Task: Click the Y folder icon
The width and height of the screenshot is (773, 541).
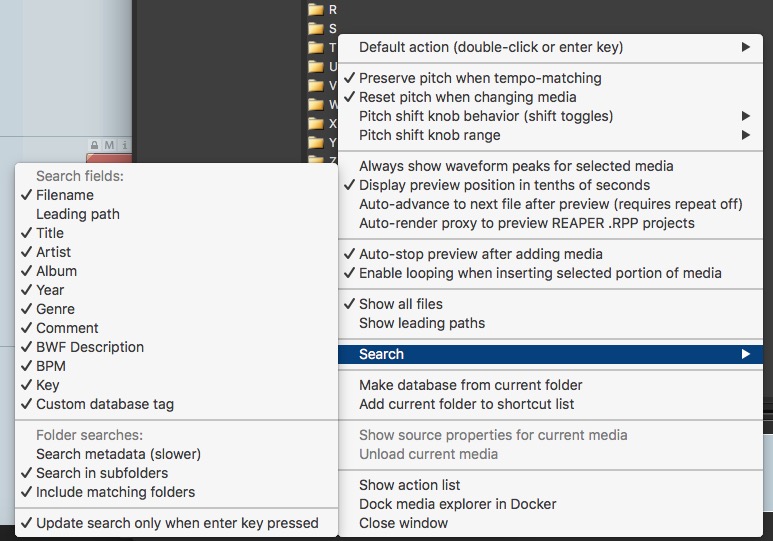Action: pyautogui.click(x=315, y=142)
